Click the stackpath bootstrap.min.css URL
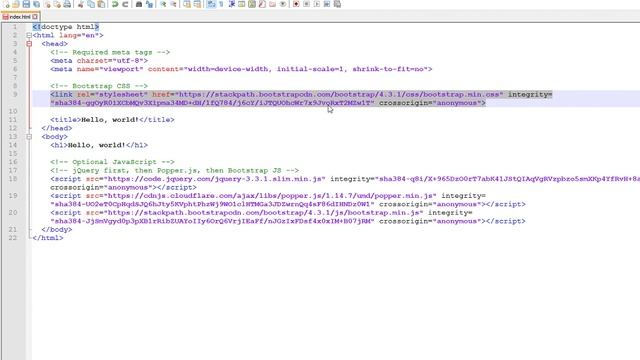This screenshot has width=640, height=360. point(339,94)
